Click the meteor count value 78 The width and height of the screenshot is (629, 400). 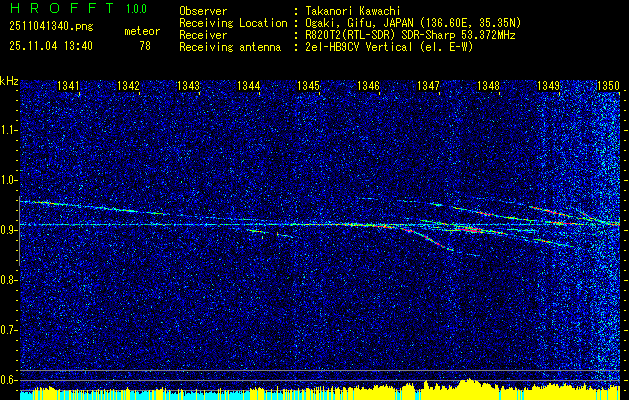coord(145,46)
